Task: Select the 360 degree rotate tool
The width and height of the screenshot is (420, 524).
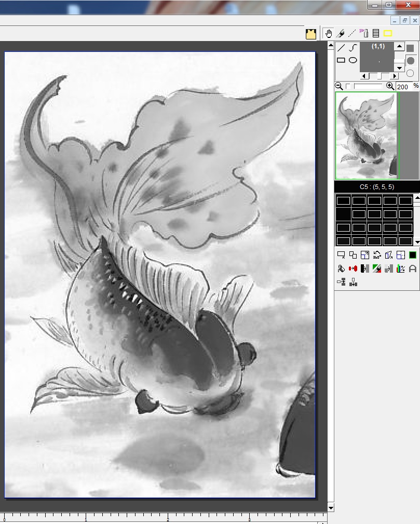Action: click(x=377, y=255)
